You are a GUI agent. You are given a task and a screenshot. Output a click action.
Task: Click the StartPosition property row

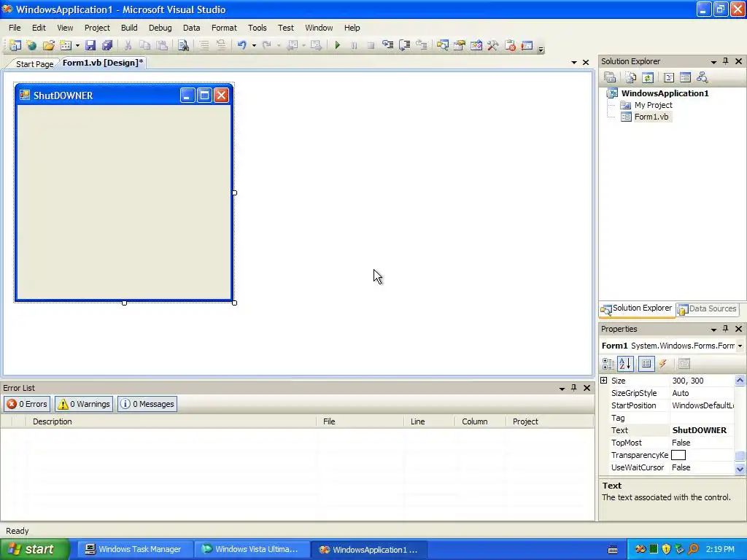672,405
